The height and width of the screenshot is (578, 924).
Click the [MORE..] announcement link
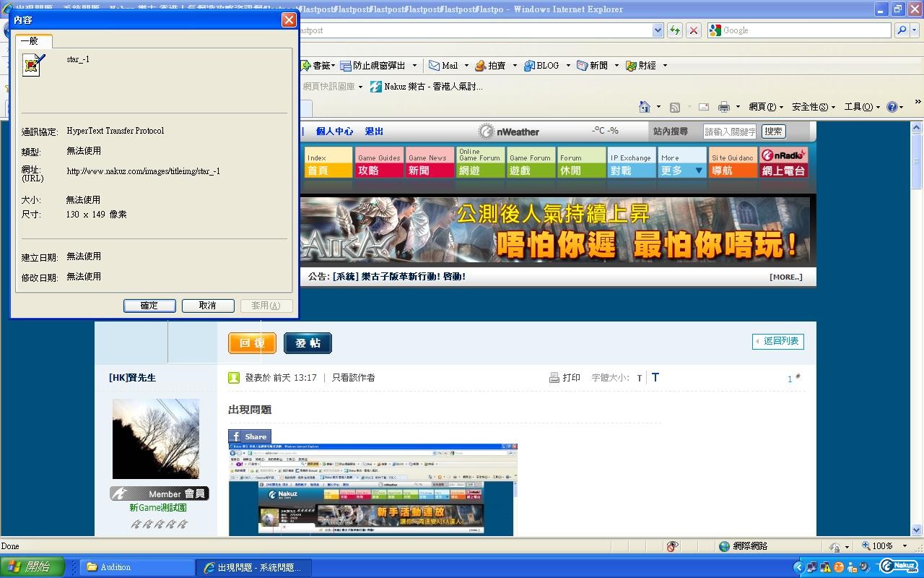pos(786,277)
